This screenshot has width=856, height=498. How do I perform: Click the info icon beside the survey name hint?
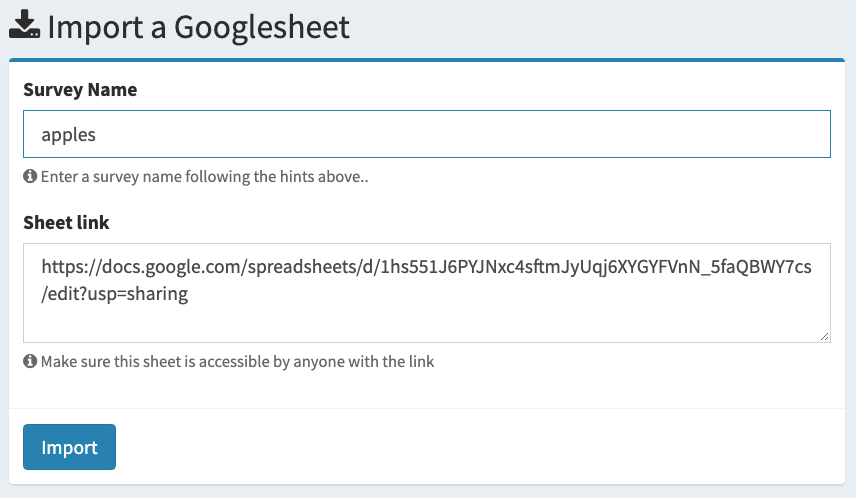pos(30,177)
